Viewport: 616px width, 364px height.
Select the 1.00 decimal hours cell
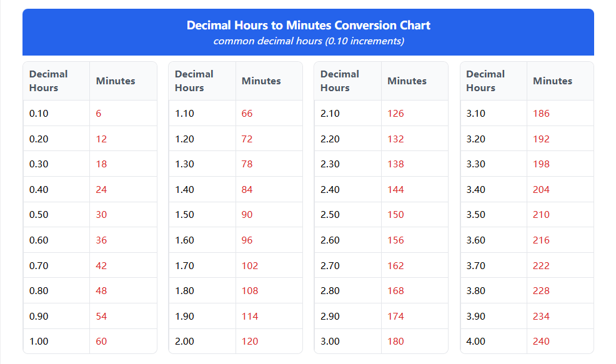(39, 342)
